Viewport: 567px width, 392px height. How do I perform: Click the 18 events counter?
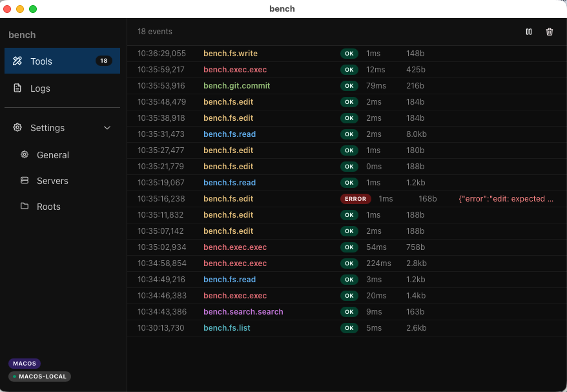tap(155, 32)
